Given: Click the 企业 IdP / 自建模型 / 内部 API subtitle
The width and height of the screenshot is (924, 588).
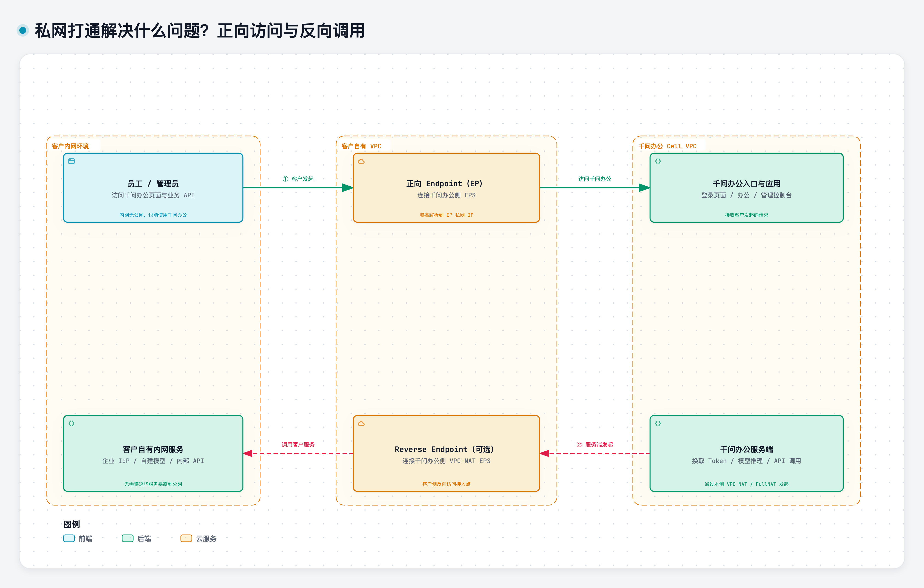Looking at the screenshot, I should click(x=153, y=461).
